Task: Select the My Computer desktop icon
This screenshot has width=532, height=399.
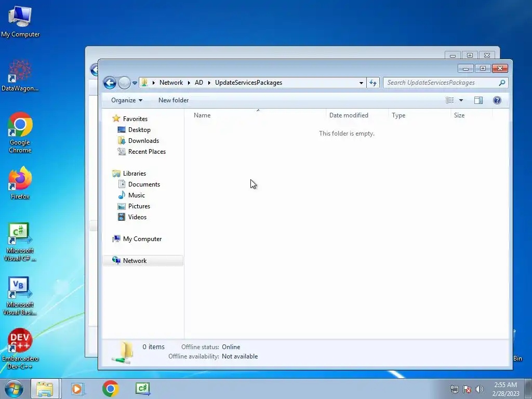Action: click(x=20, y=21)
